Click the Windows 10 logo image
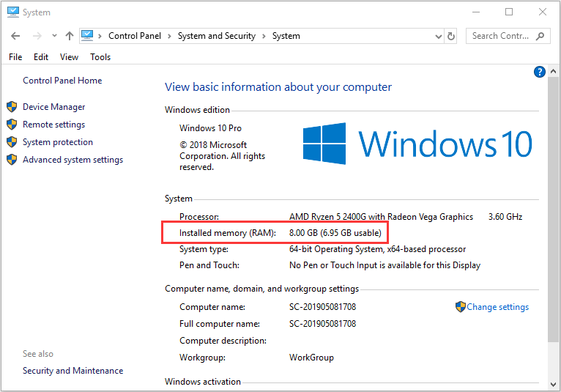 click(x=417, y=144)
